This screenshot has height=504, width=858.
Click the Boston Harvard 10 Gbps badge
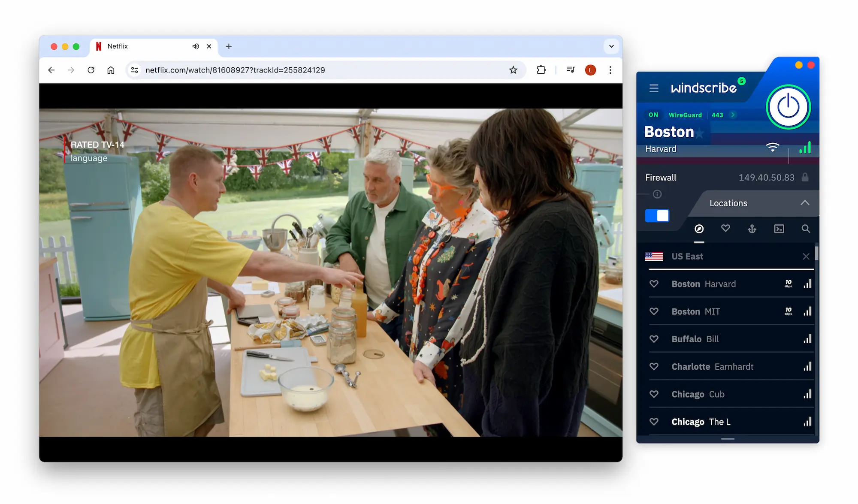click(x=789, y=284)
